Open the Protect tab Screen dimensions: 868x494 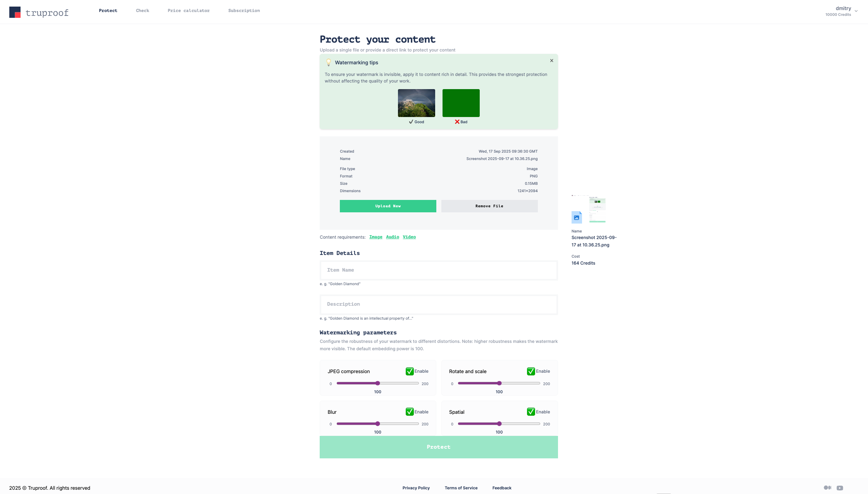coord(108,11)
